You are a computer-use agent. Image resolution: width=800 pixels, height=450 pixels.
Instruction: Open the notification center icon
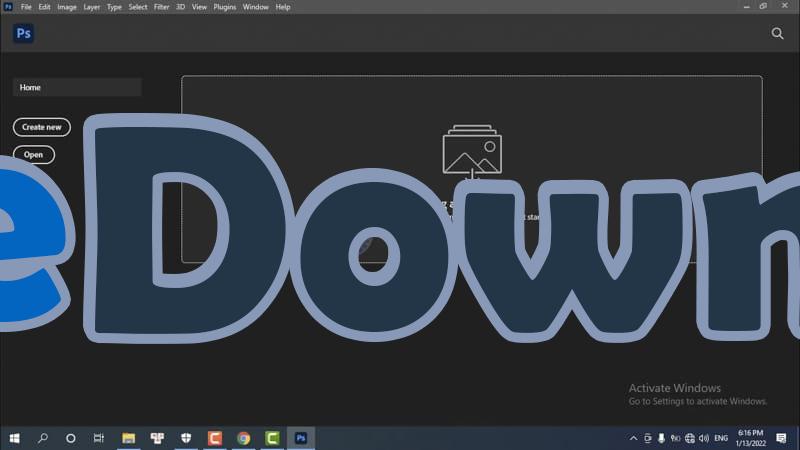(781, 438)
